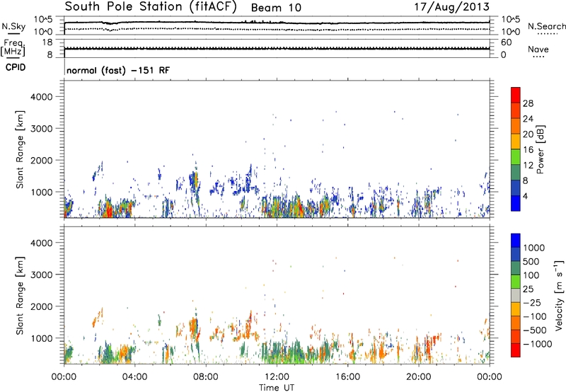
Task: Click the '20' value on the Power colorbar
Action: point(528,134)
